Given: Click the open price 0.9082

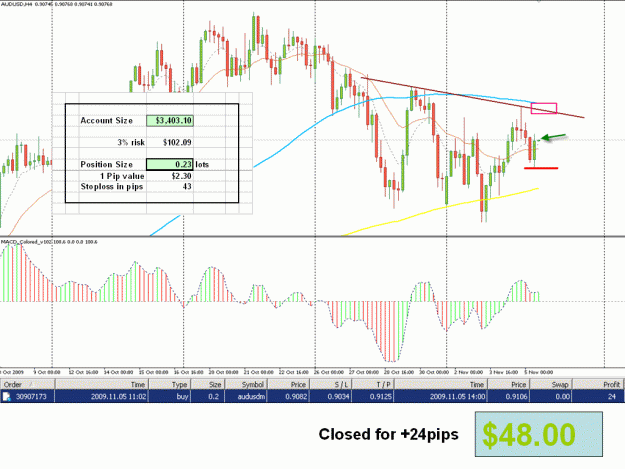Looking at the screenshot, I should [295, 396].
